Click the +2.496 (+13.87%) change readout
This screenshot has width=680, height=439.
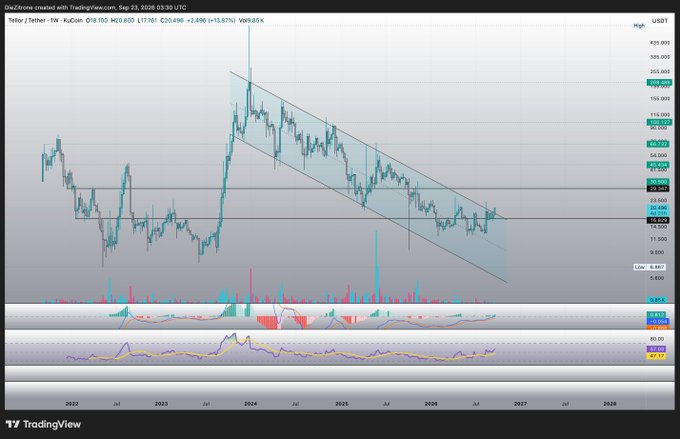click(211, 20)
